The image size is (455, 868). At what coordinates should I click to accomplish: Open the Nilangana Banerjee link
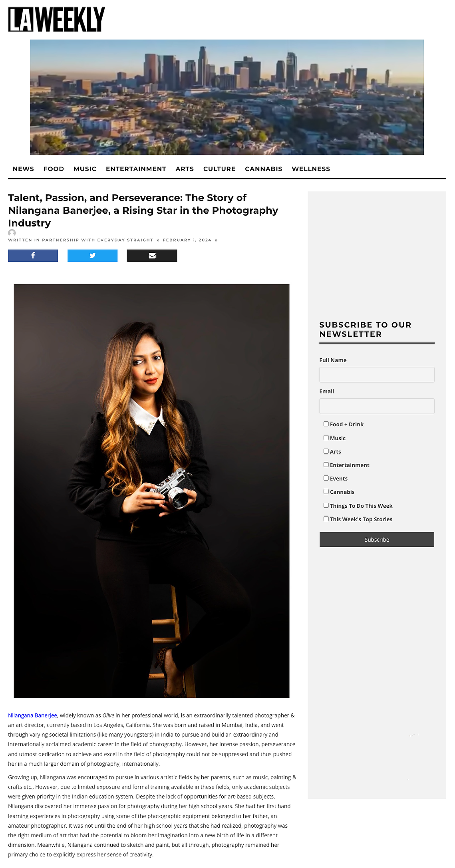(33, 715)
